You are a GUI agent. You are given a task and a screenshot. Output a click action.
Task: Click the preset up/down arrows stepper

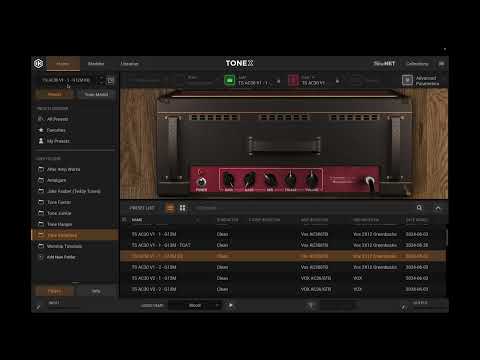[x=101, y=80]
